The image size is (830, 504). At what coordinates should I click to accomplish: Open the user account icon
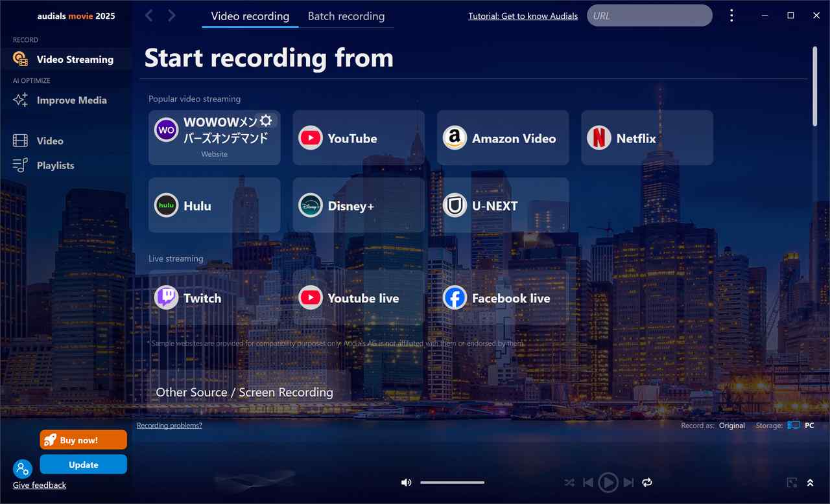(23, 469)
